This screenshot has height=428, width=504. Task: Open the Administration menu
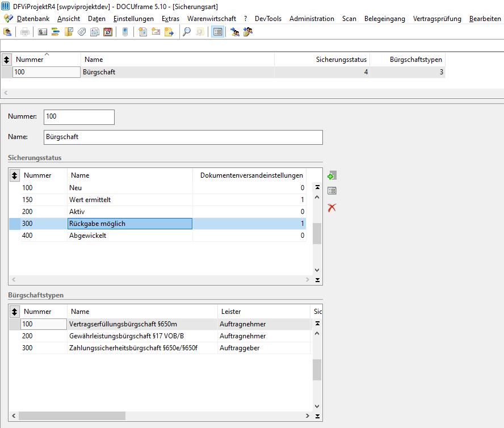(x=312, y=19)
